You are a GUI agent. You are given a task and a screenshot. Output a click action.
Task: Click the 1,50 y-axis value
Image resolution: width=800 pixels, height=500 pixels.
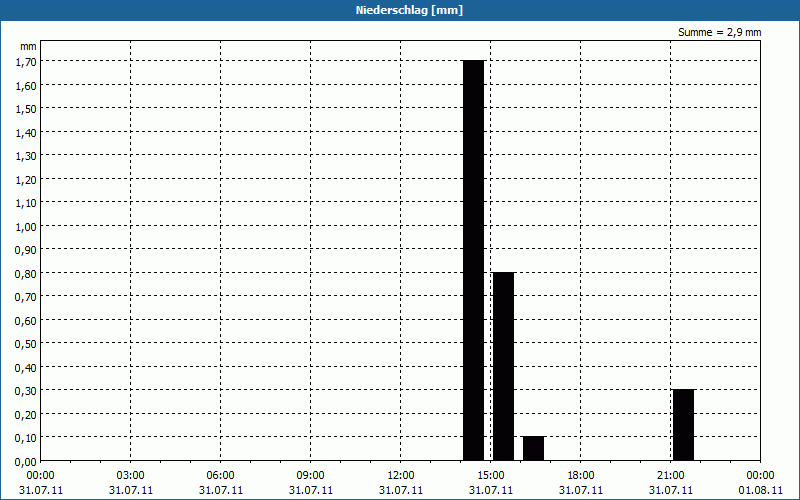[26, 109]
